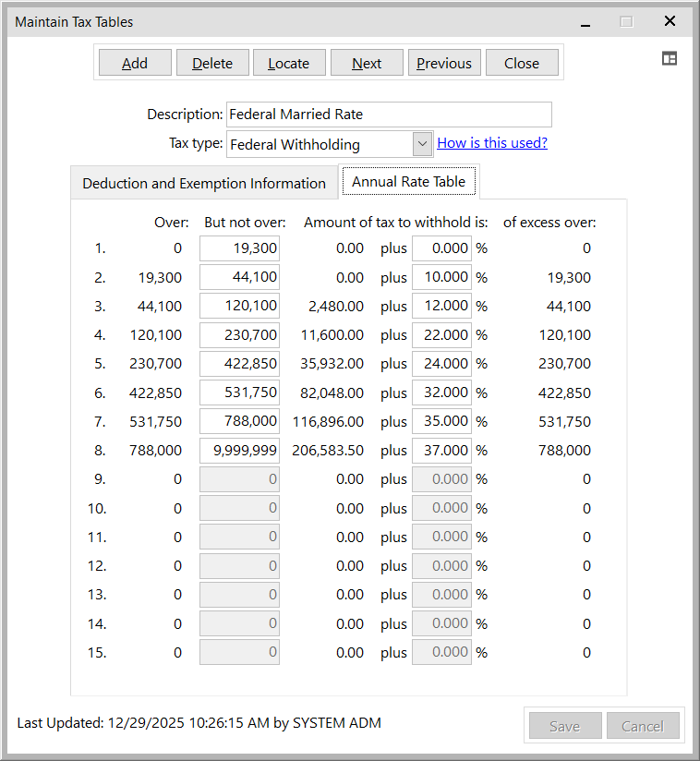Image resolution: width=700 pixels, height=761 pixels.
Task: Open the Tax type dropdown
Action: click(422, 144)
